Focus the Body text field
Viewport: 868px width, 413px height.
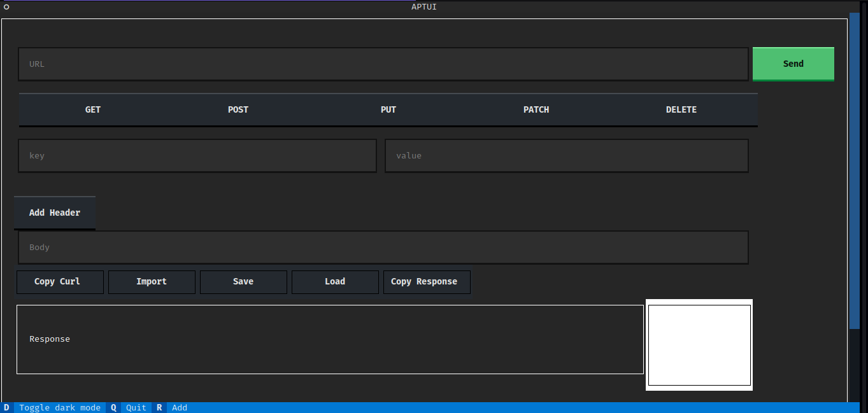[383, 248]
